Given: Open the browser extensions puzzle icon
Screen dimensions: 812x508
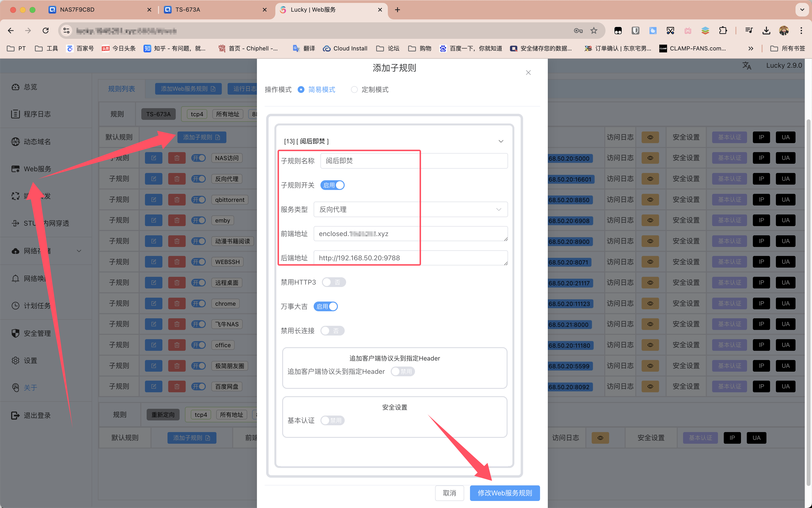Looking at the screenshot, I should 723,31.
